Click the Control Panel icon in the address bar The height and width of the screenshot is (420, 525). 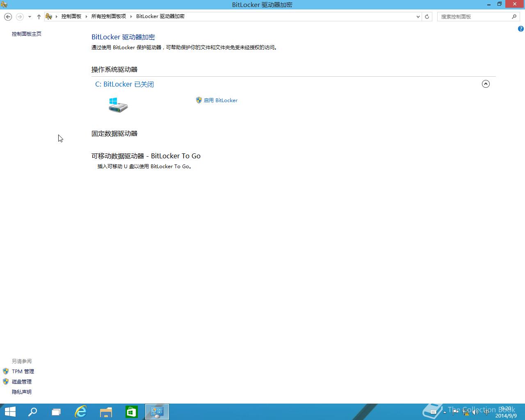pos(49,16)
